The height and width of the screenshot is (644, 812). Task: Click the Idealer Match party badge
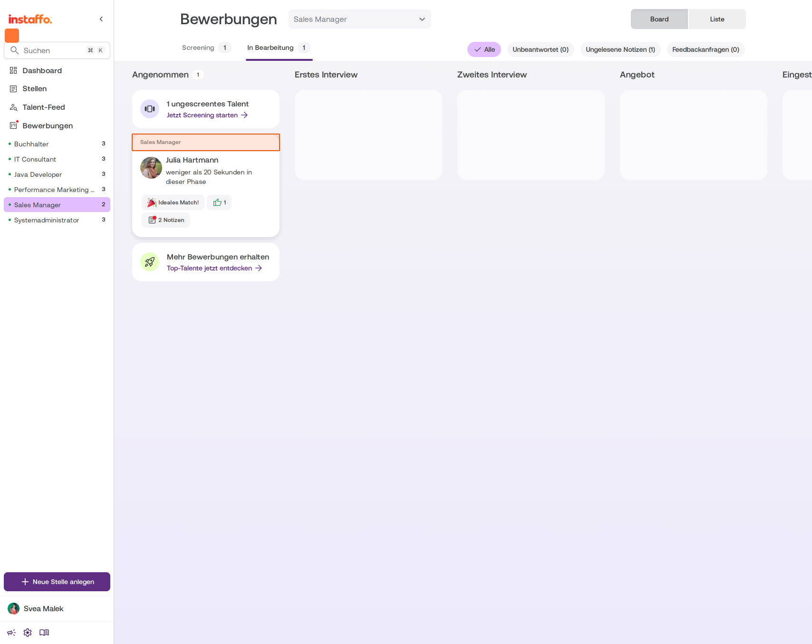[x=173, y=202]
